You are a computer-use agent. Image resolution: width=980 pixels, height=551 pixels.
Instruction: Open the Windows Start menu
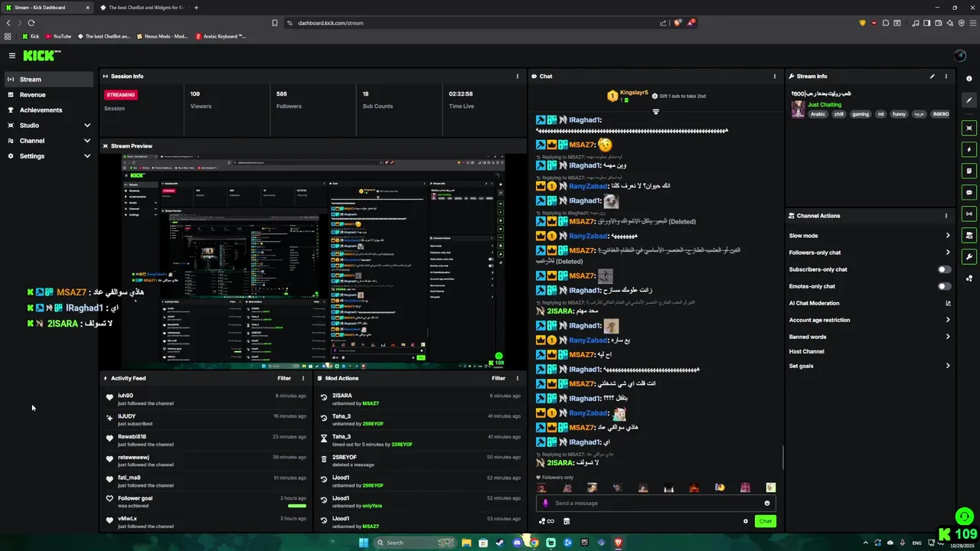click(x=364, y=543)
